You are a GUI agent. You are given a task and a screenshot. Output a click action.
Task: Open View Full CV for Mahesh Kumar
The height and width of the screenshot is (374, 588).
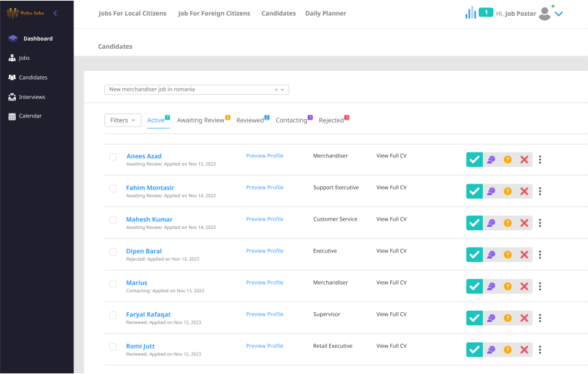tap(392, 219)
